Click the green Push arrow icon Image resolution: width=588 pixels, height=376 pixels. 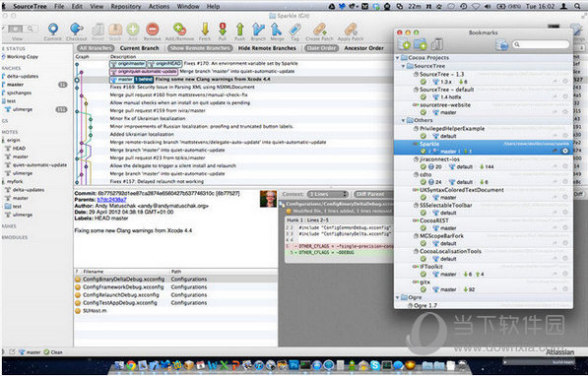tap(240, 29)
